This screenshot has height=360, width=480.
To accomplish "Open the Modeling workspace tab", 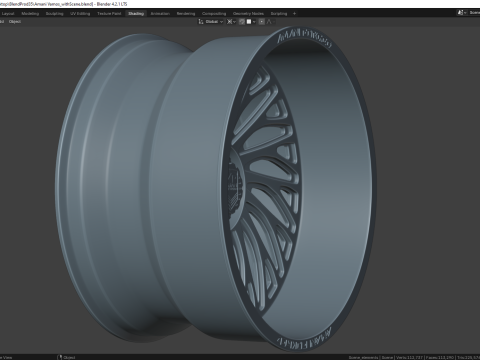I will point(30,14).
